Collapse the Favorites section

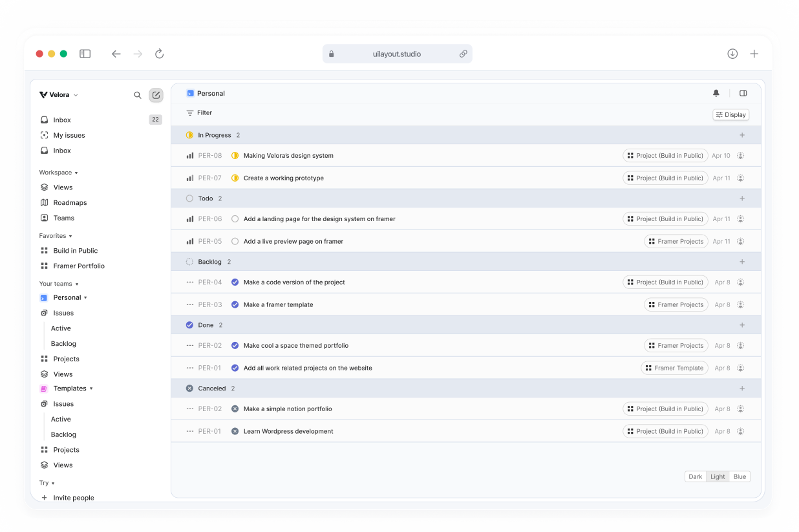tap(56, 236)
